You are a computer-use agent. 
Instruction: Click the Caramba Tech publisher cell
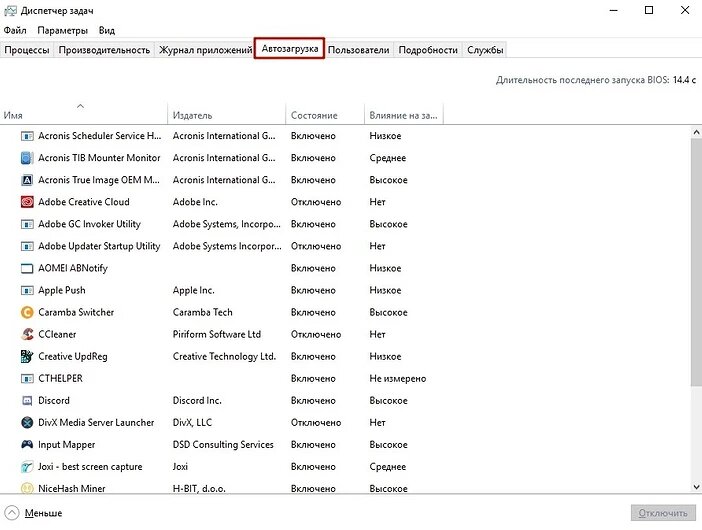(x=202, y=312)
